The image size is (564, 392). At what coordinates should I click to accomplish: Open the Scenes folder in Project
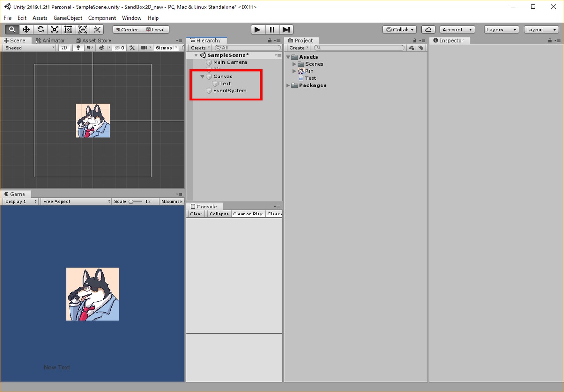pyautogui.click(x=314, y=64)
